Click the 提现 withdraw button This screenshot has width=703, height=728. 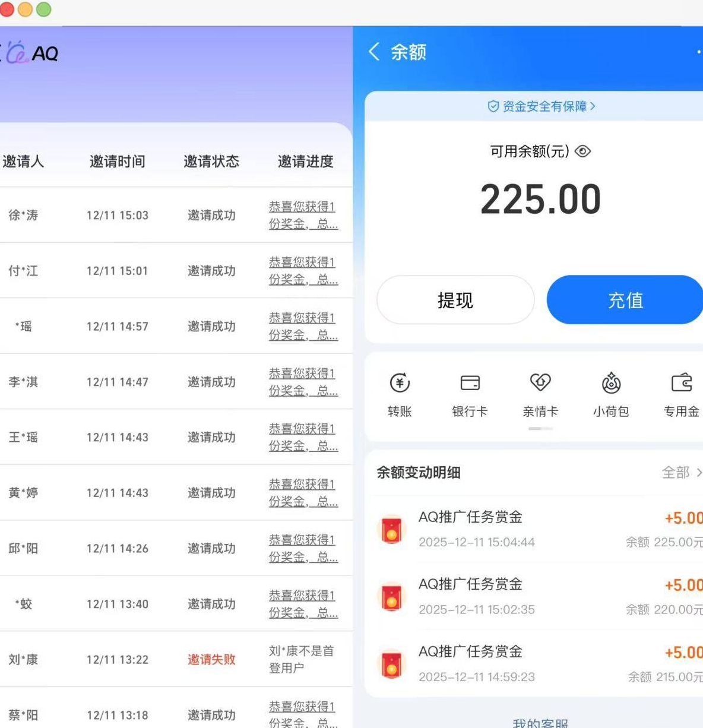(455, 300)
